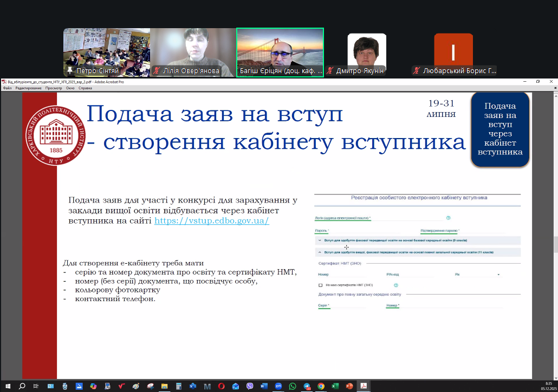Open Windows Start menu

pos(8,386)
